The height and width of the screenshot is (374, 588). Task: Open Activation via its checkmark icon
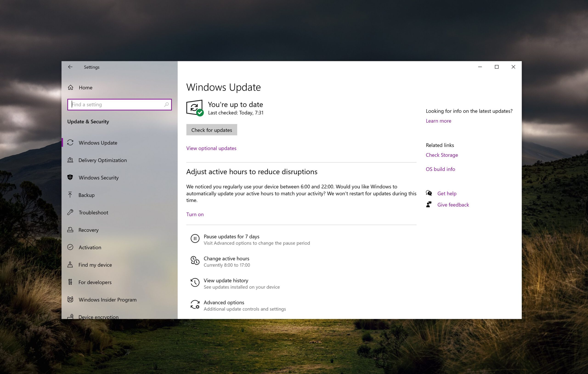[70, 247]
